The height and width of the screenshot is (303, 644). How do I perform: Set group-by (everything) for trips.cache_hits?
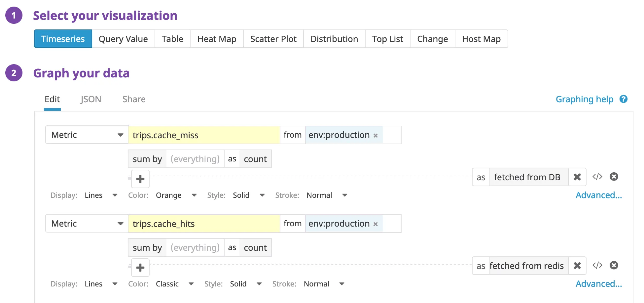(195, 247)
